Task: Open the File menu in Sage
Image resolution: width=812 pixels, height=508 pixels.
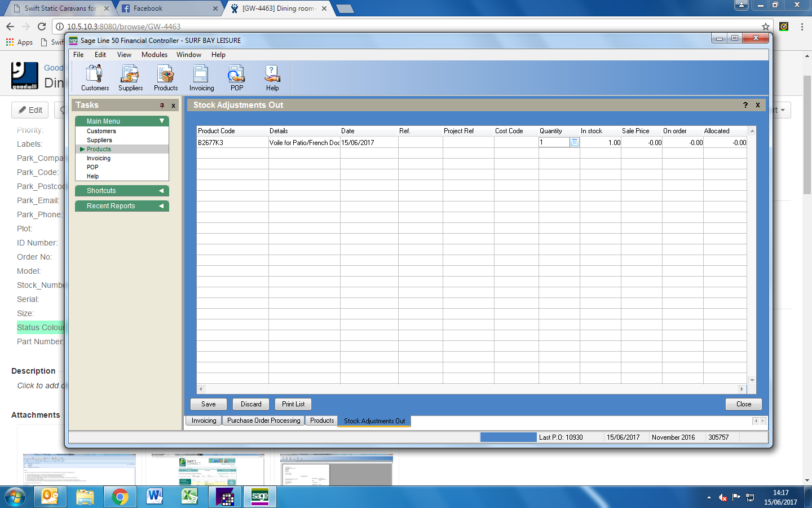Action: pos(78,55)
